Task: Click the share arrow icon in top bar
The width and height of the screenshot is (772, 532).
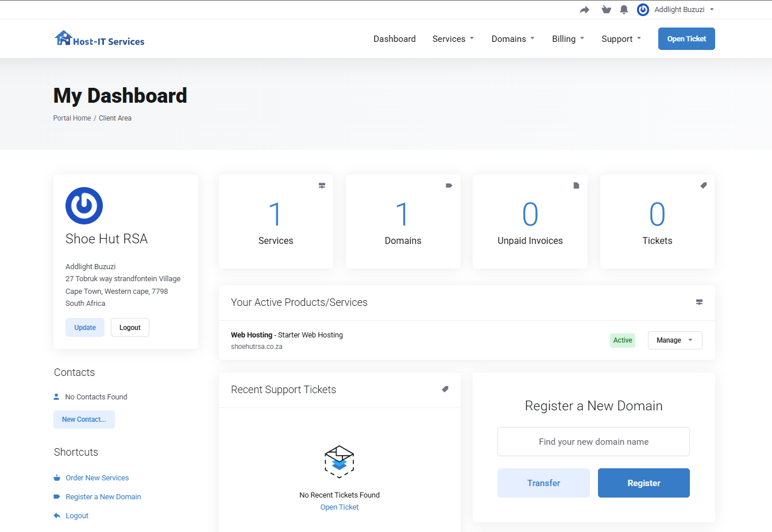Action: click(584, 9)
